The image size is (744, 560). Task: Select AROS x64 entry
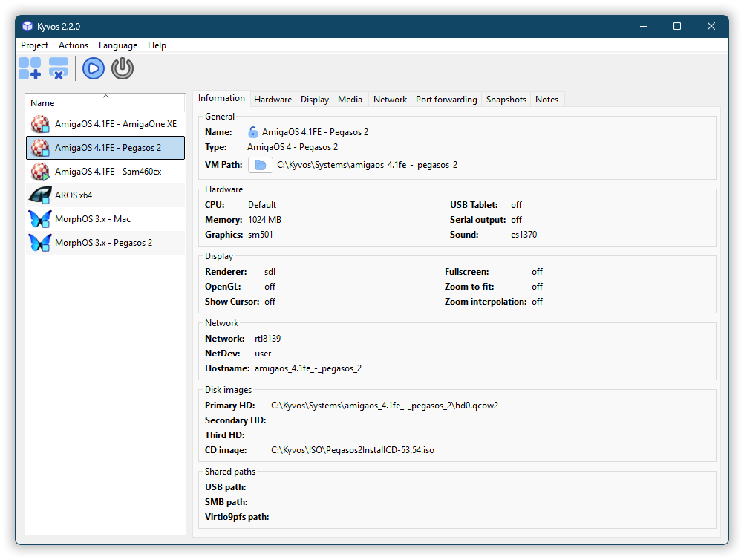click(x=105, y=195)
